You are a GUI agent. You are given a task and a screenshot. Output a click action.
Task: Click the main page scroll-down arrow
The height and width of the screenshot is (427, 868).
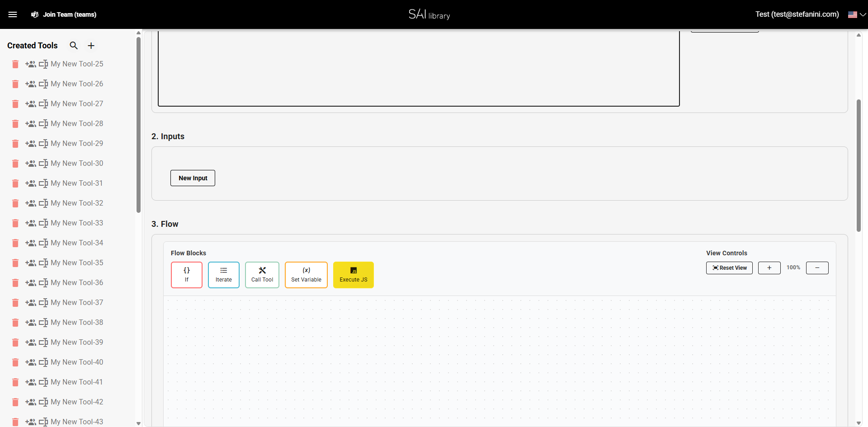859,423
